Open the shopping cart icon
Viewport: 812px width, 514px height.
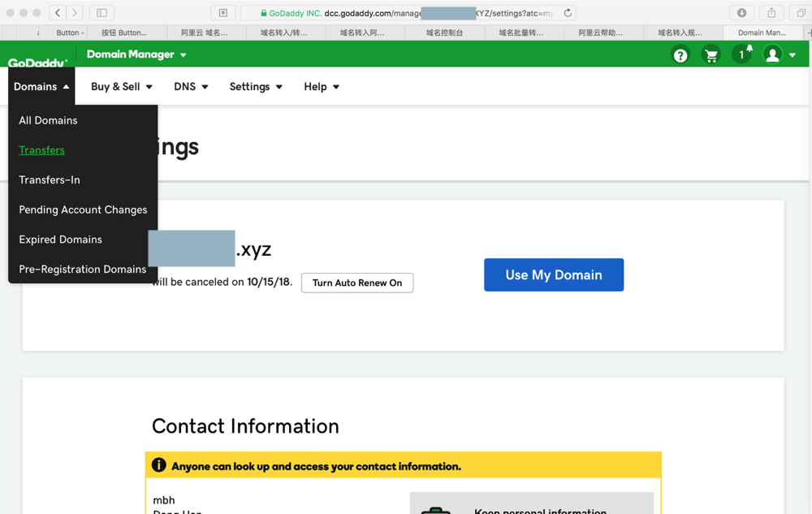coord(711,55)
